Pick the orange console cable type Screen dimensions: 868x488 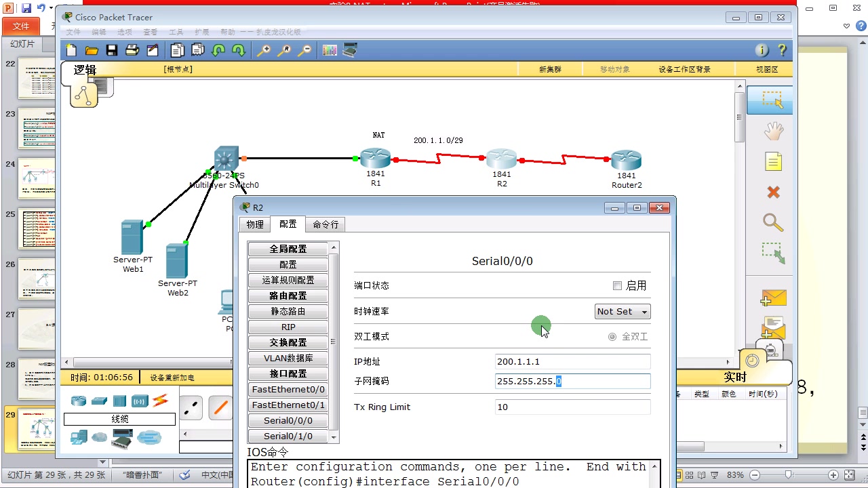point(221,407)
